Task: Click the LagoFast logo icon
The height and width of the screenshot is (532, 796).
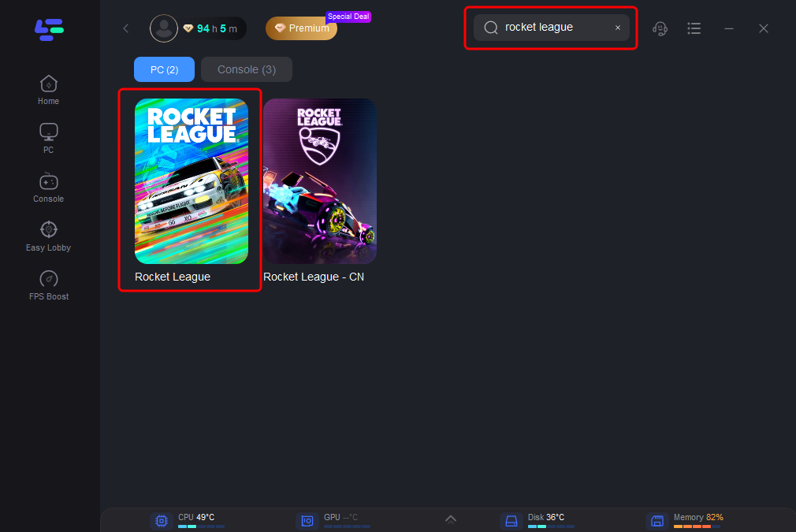Action: pos(49,29)
